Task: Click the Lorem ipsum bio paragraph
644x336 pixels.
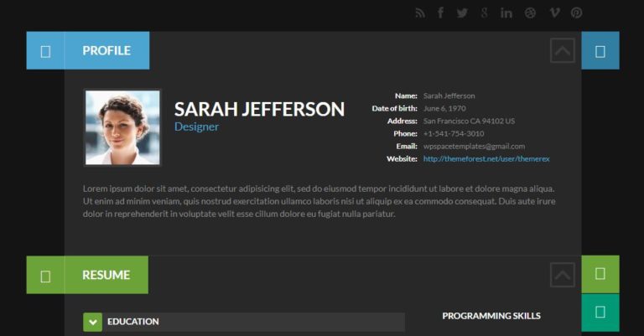Action: coord(319,201)
